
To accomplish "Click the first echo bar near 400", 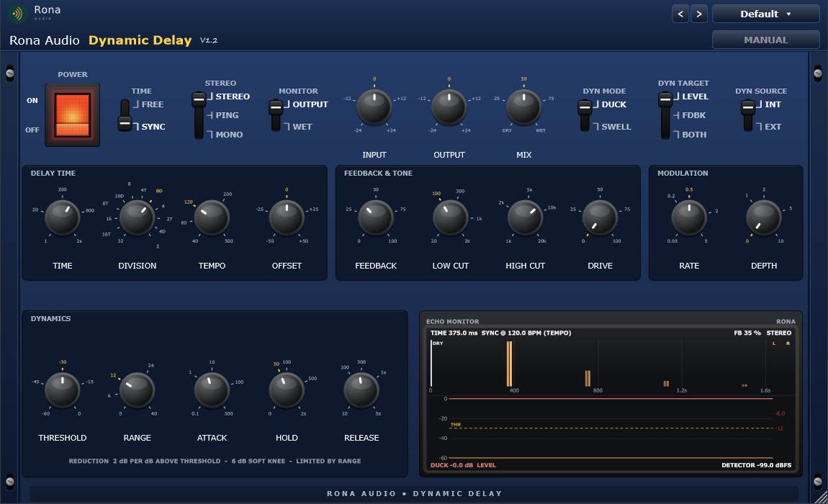I will (509, 364).
